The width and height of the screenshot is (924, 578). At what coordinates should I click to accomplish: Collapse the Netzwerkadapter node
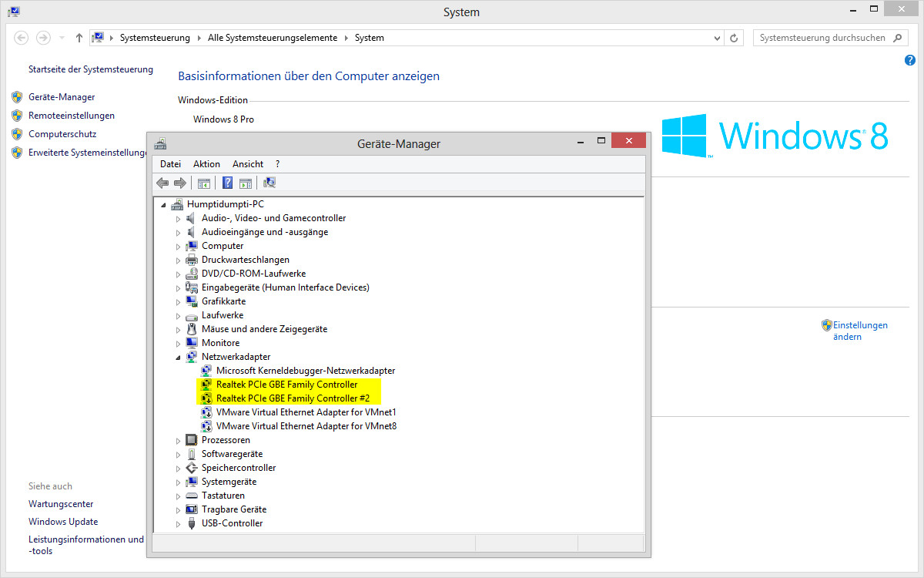[x=178, y=358]
